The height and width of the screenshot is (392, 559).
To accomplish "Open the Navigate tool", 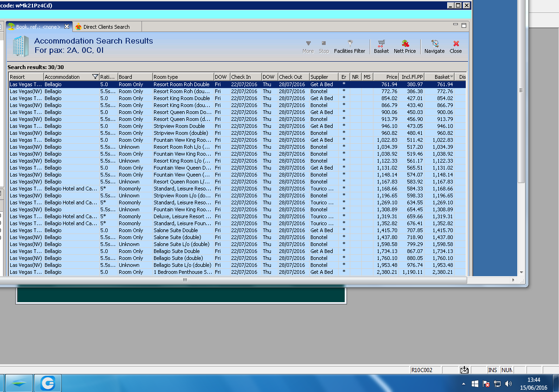I will pyautogui.click(x=434, y=46).
